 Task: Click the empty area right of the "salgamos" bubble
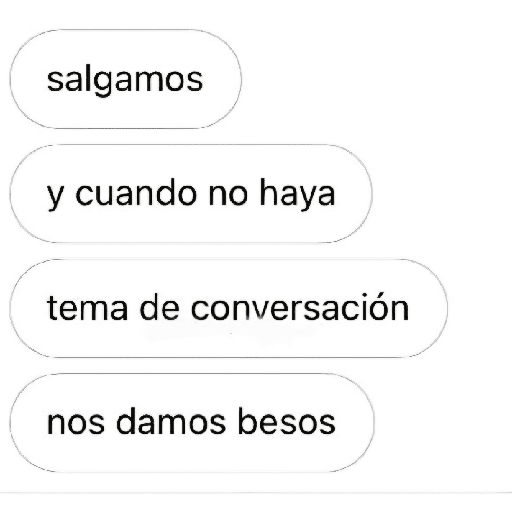click(x=377, y=79)
